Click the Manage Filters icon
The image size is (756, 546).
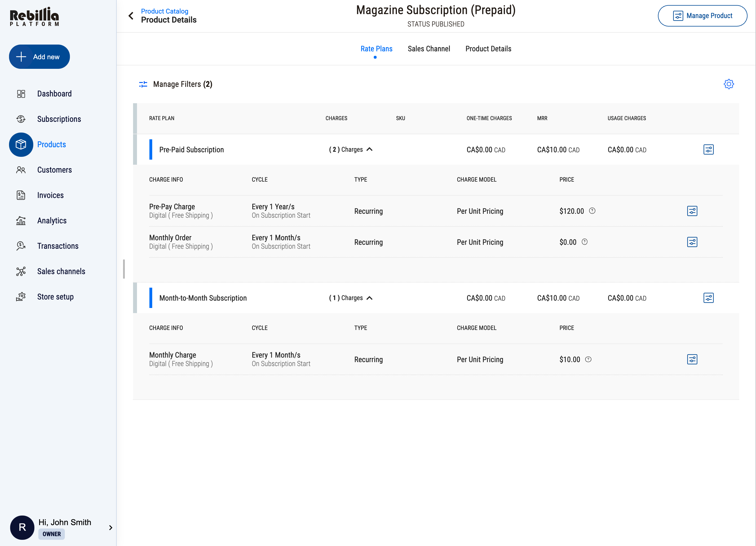coord(143,84)
